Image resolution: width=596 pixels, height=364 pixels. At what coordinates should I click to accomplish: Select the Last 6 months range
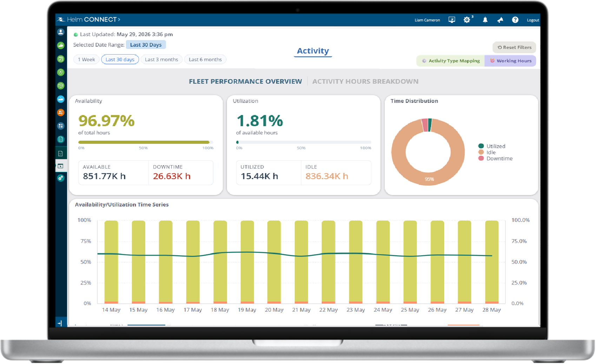tap(205, 60)
